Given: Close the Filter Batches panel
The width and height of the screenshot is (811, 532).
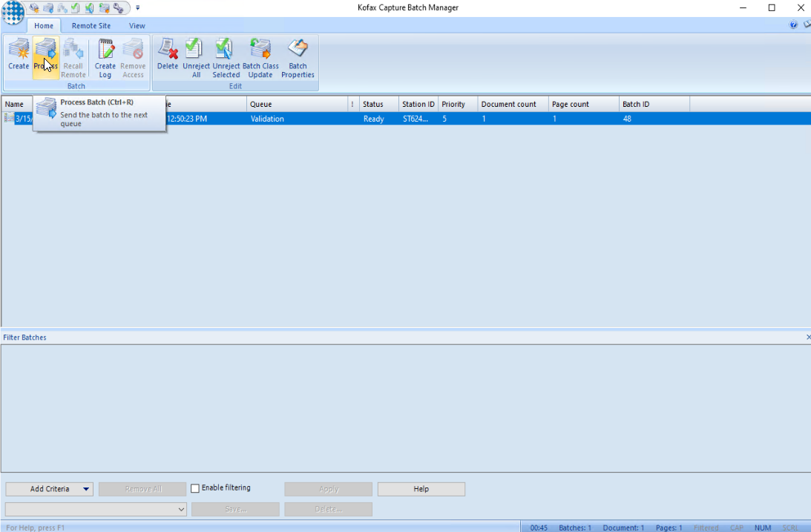Looking at the screenshot, I should click(x=808, y=337).
